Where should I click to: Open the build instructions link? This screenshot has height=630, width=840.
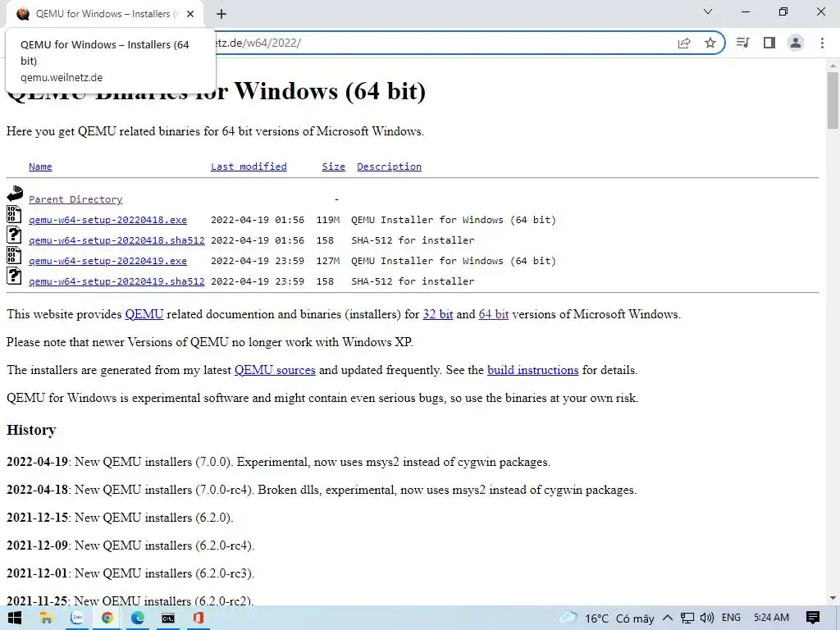pyautogui.click(x=532, y=370)
